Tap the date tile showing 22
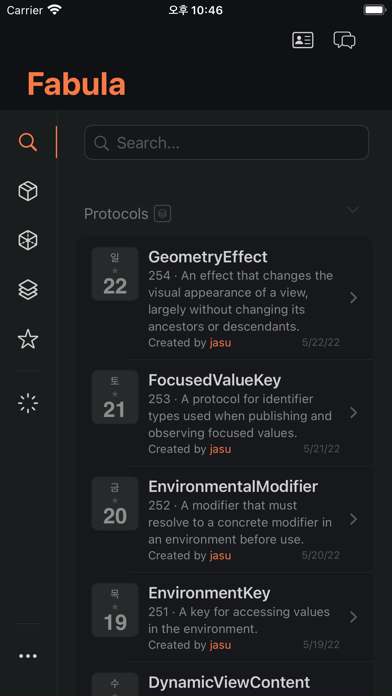Image resolution: width=392 pixels, height=696 pixels. point(115,274)
